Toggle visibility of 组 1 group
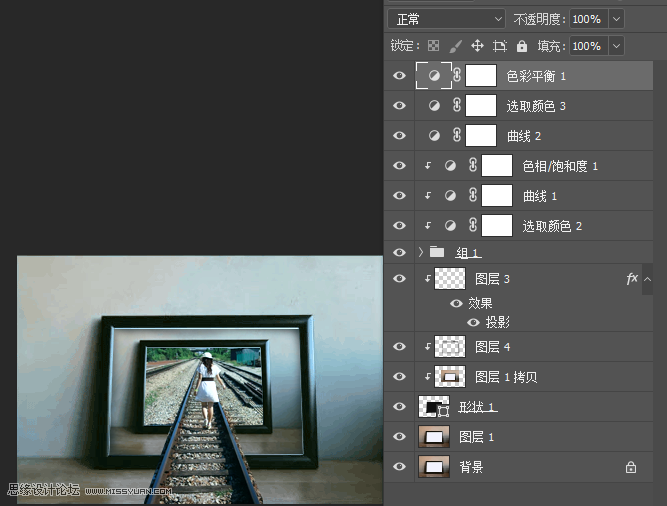The image size is (667, 506). [399, 252]
